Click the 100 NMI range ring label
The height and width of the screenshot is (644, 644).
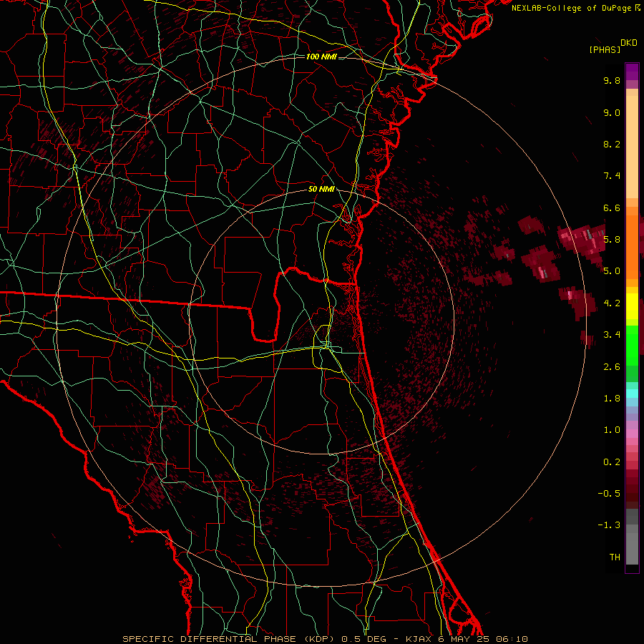(x=321, y=57)
